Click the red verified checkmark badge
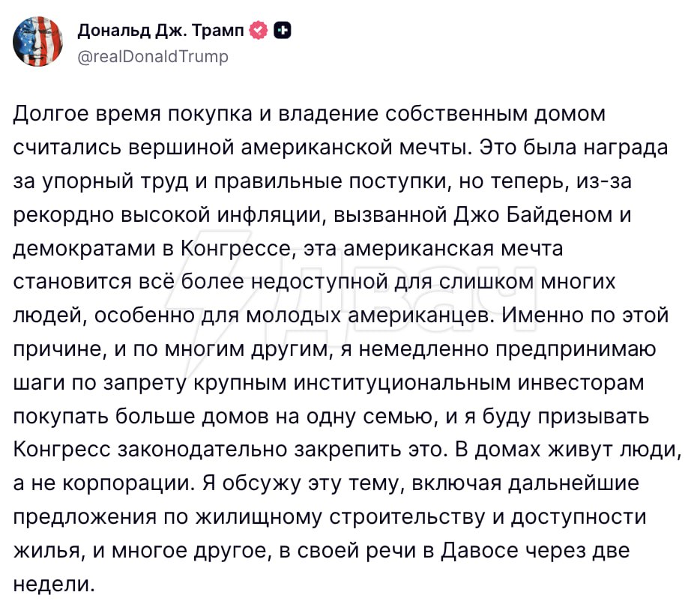This screenshot has height=610, width=700. point(259,31)
